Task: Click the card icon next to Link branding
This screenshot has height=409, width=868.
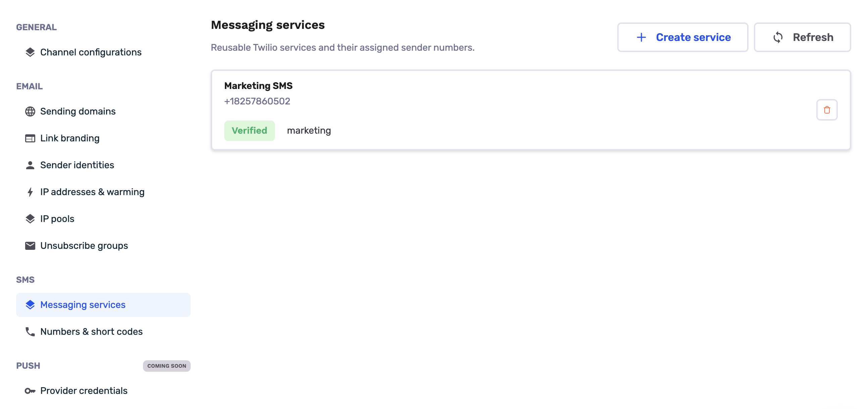Action: 30,138
